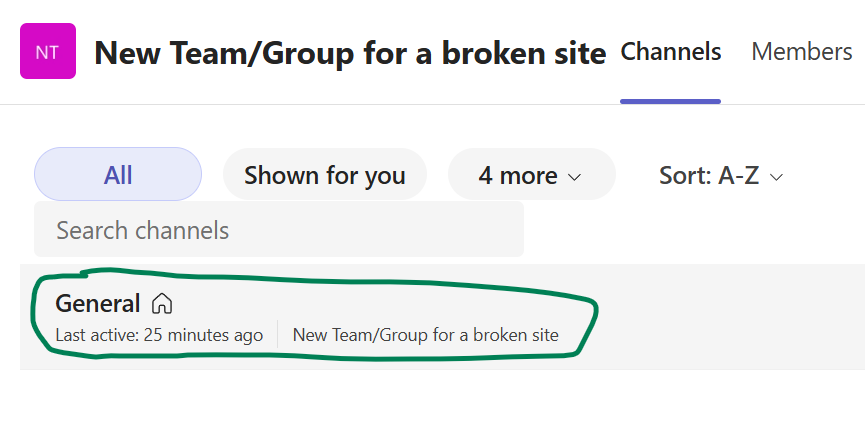The image size is (865, 423).
Task: Open the Members tab
Action: 802,52
